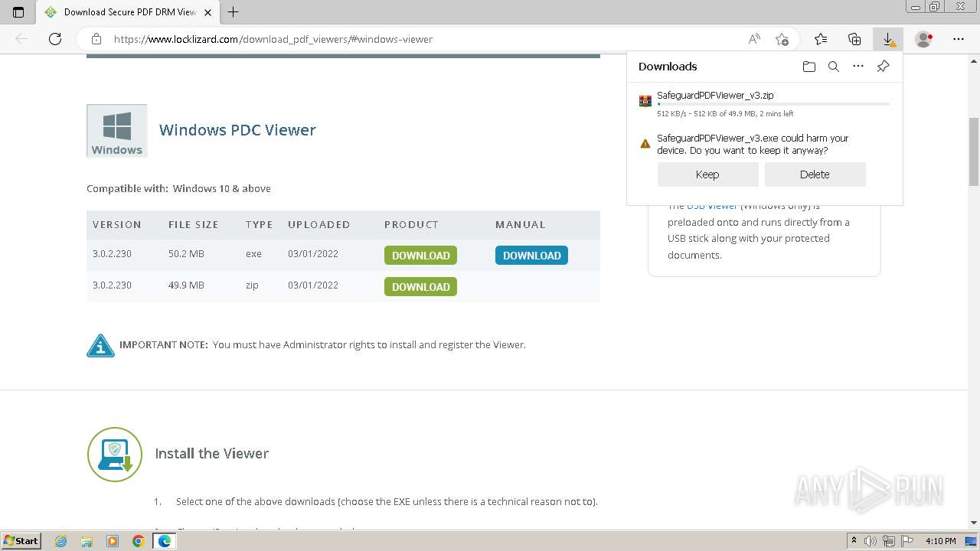
Task: Pin the Downloads panel
Action: click(883, 67)
